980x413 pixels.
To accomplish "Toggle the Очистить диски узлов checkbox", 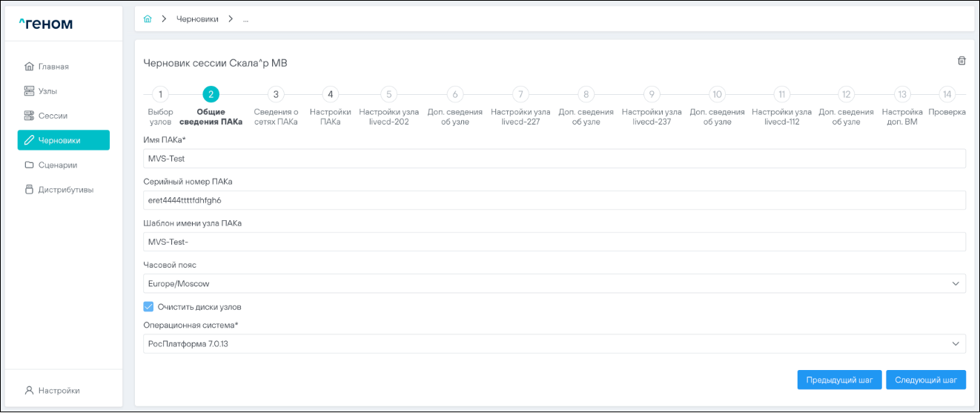I will coord(148,307).
